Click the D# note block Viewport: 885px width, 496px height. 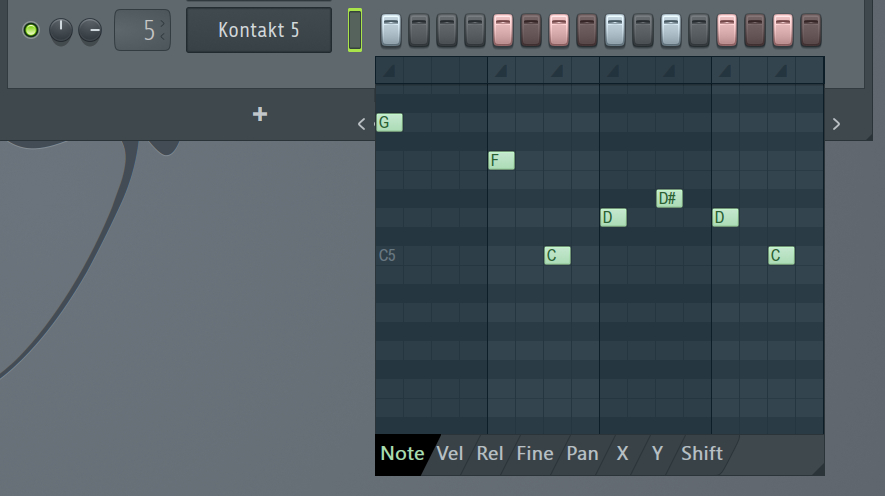(x=669, y=198)
